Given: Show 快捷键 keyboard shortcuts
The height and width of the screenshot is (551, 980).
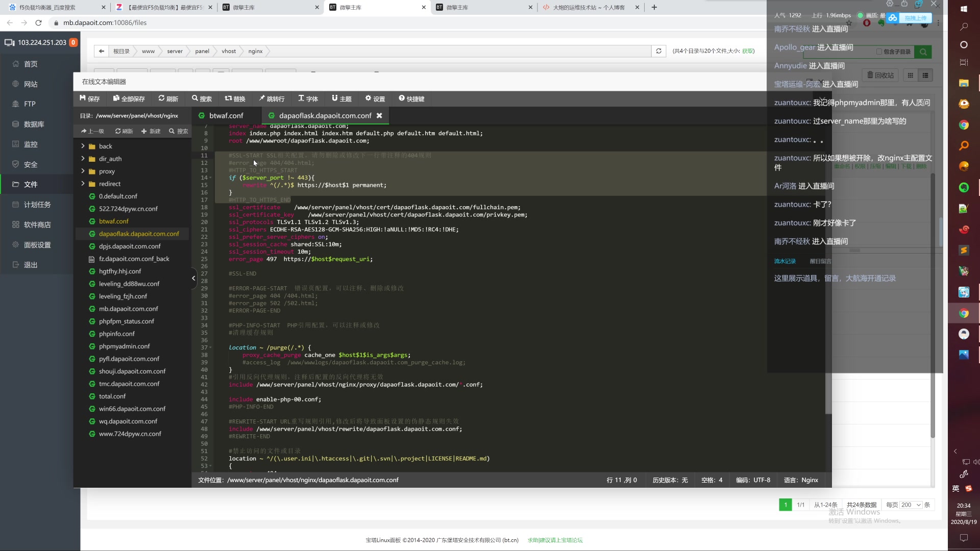Looking at the screenshot, I should pyautogui.click(x=411, y=98).
